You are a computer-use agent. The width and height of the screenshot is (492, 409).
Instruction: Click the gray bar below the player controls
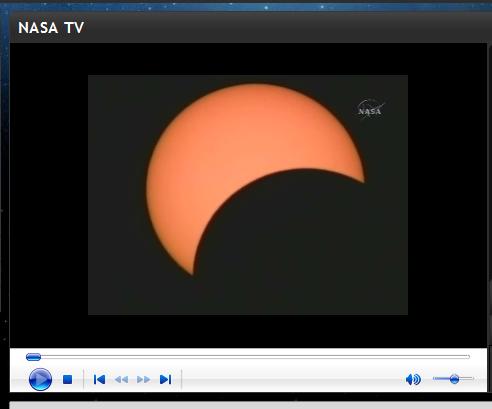[250, 405]
